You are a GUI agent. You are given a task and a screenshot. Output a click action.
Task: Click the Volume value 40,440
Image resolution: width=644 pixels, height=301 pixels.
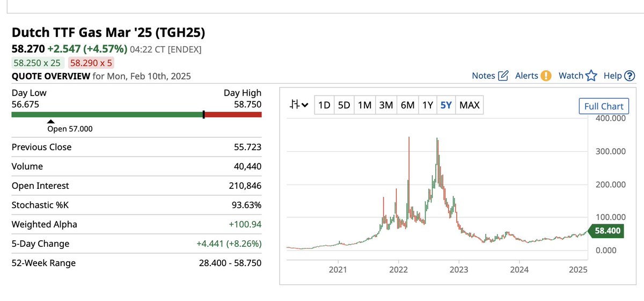point(248,166)
